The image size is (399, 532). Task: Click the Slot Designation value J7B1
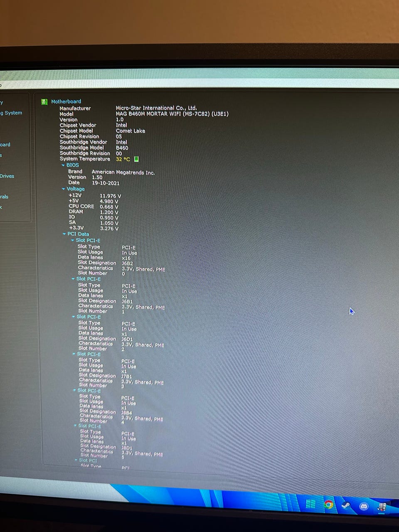click(127, 377)
